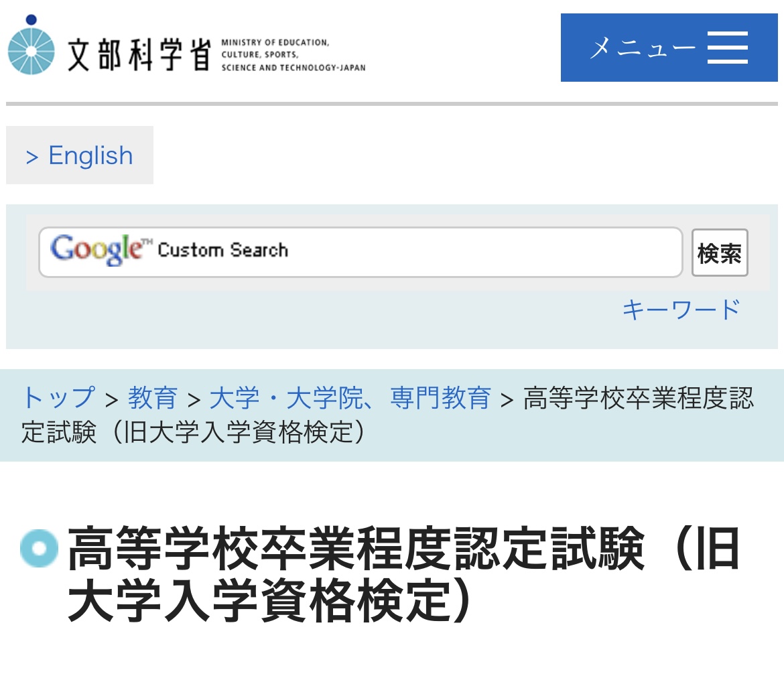This screenshot has width=784, height=676.
Task: Switch to the English site
Action: point(80,155)
